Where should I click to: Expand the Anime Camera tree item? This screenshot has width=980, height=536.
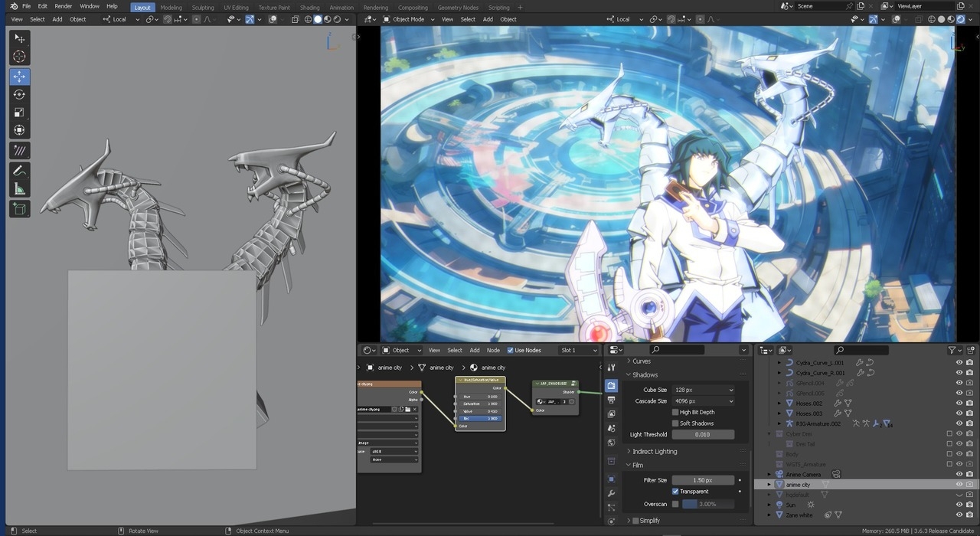click(769, 475)
